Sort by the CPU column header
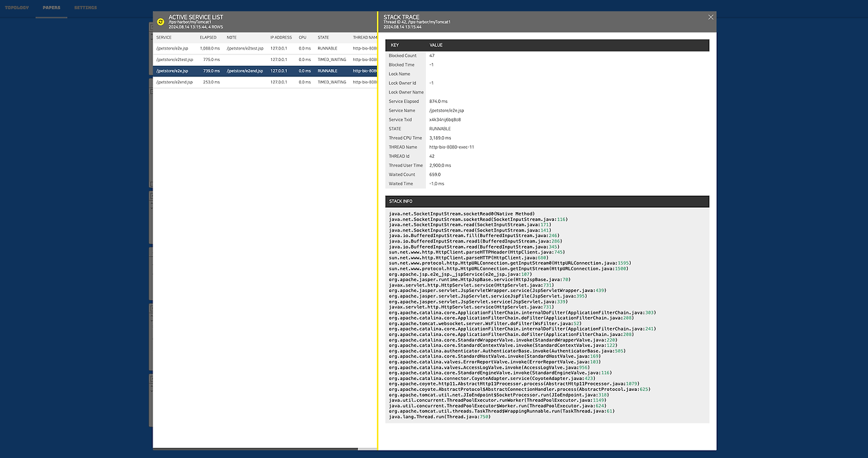Viewport: 868px width, 458px height. pos(303,37)
